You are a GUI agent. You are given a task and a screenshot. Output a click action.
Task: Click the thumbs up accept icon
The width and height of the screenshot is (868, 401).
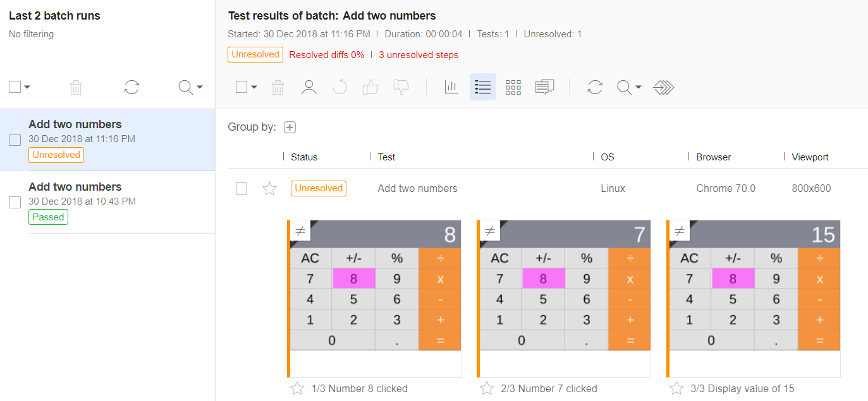click(370, 87)
